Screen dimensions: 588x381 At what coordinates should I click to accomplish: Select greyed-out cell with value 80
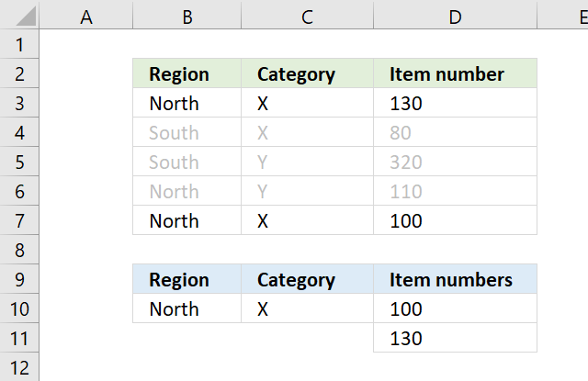click(x=456, y=132)
